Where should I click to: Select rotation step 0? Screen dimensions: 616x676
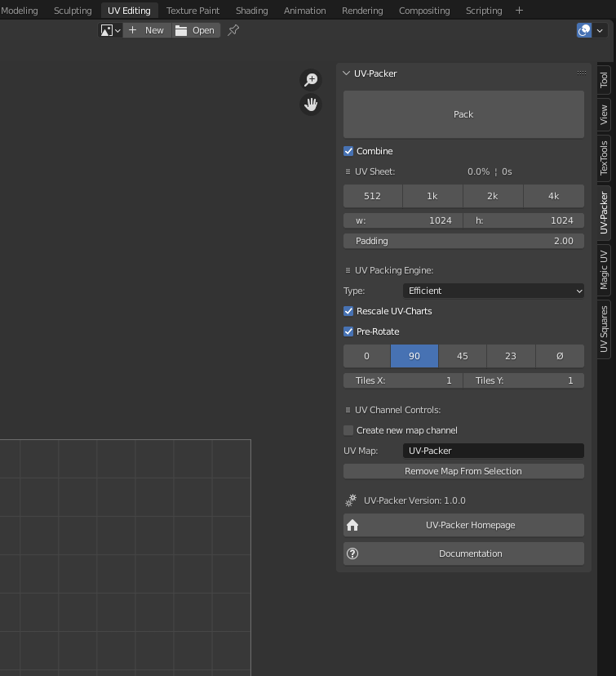[x=366, y=356]
